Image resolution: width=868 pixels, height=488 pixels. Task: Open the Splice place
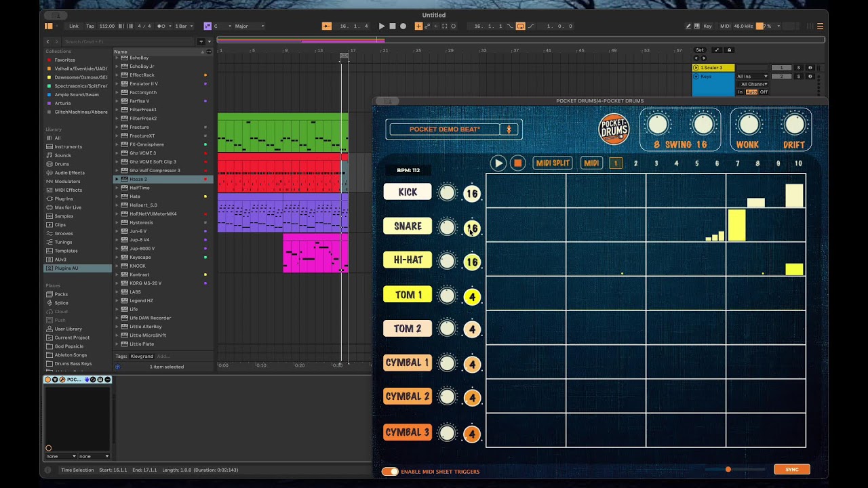coord(61,303)
